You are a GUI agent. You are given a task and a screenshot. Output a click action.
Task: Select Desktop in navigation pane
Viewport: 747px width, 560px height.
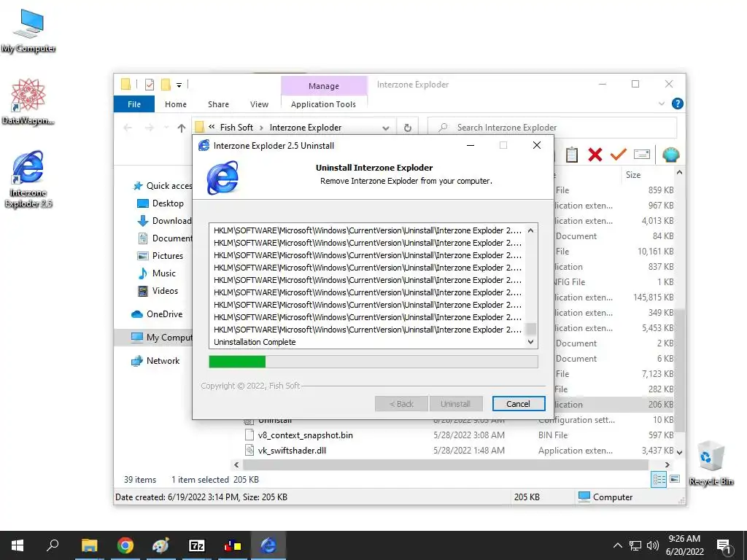(x=160, y=203)
